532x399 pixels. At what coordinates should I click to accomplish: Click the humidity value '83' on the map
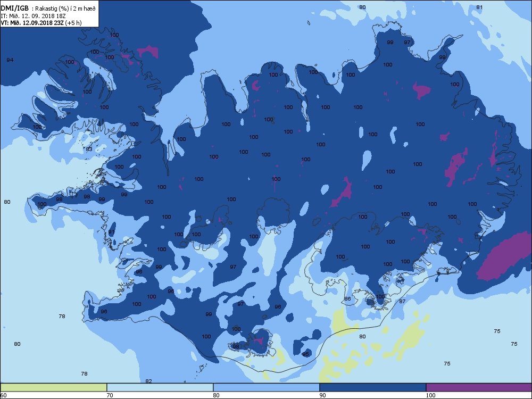tap(89, 149)
